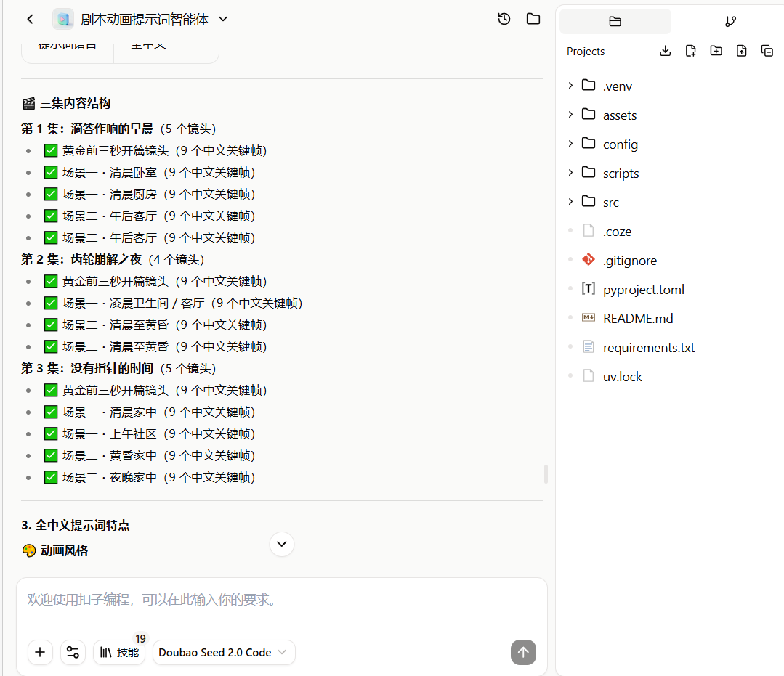Click the add attachment plus button

click(x=40, y=652)
